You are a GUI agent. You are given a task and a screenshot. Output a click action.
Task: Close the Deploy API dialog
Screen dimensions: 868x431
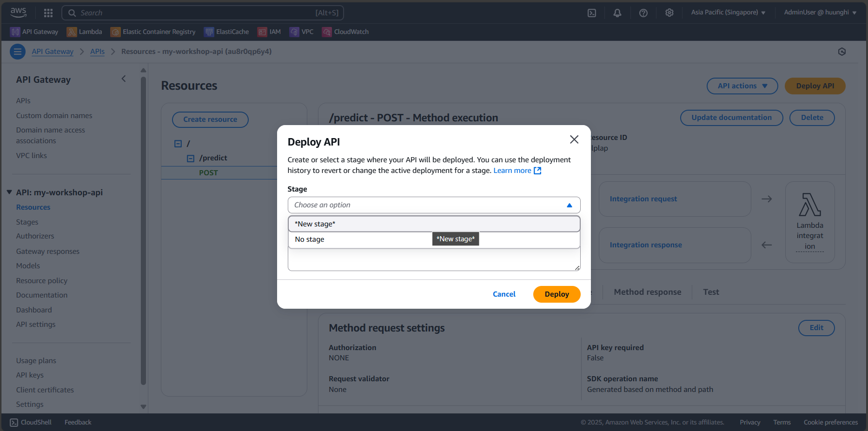click(574, 139)
